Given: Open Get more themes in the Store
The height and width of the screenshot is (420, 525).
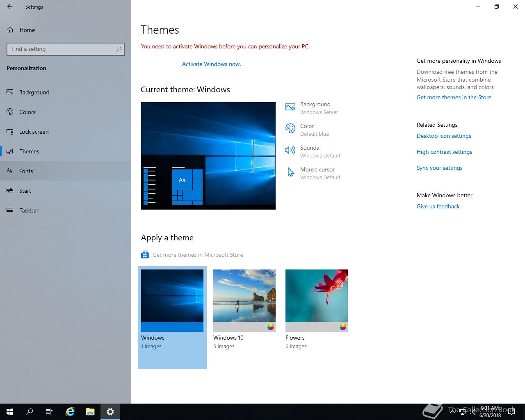Looking at the screenshot, I should point(454,97).
